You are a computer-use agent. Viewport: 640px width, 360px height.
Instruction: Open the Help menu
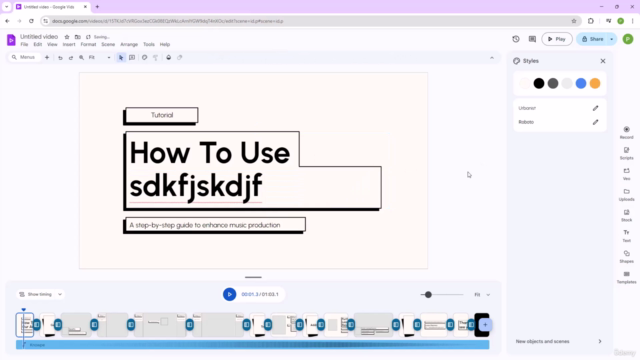pyautogui.click(x=165, y=44)
